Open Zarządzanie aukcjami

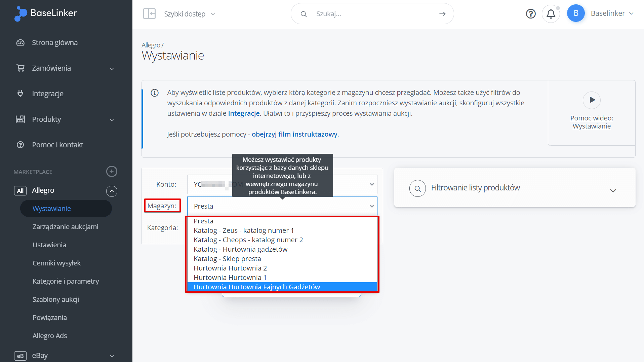click(x=66, y=227)
